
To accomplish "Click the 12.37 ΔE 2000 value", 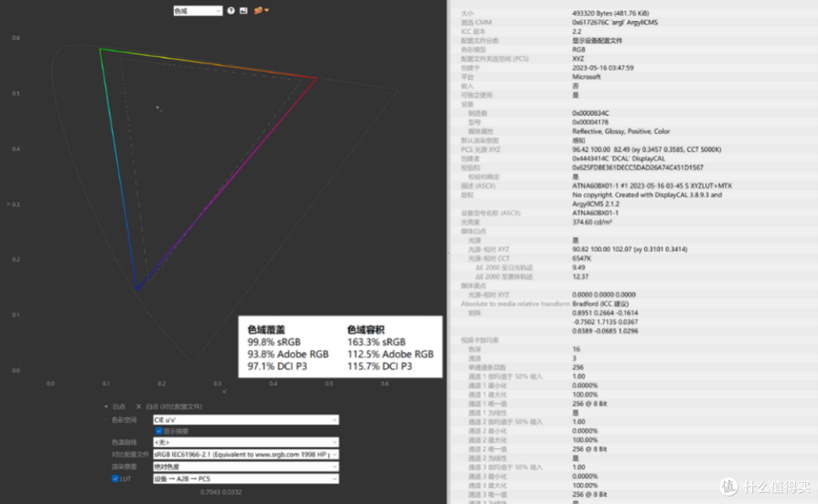I will pos(580,276).
